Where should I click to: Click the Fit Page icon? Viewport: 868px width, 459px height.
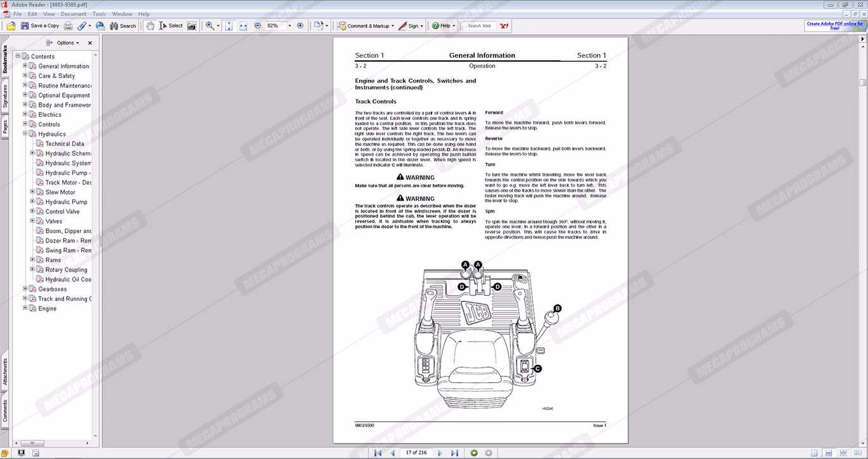229,26
